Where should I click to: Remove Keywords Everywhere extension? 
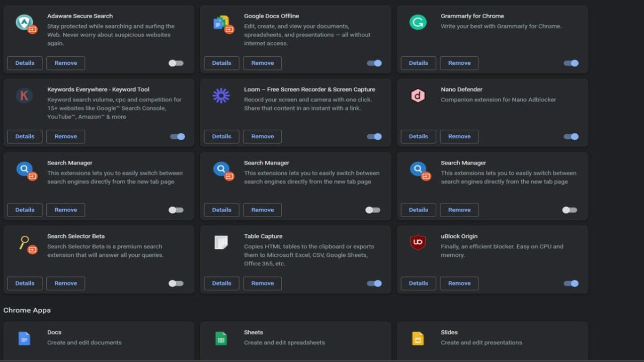tap(65, 137)
